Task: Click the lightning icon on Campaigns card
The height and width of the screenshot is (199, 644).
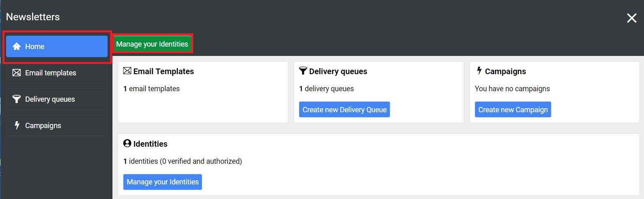Action: 479,71
